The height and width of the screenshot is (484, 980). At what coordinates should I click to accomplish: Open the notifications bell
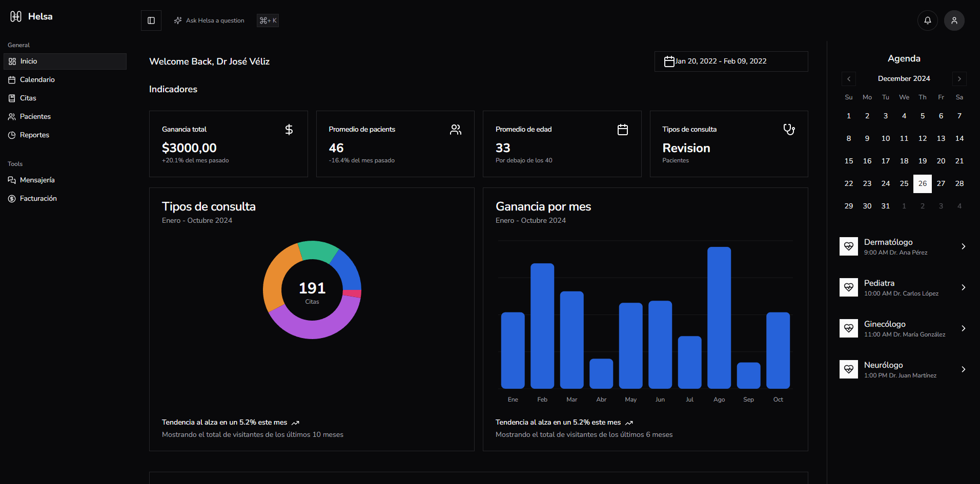tap(928, 20)
